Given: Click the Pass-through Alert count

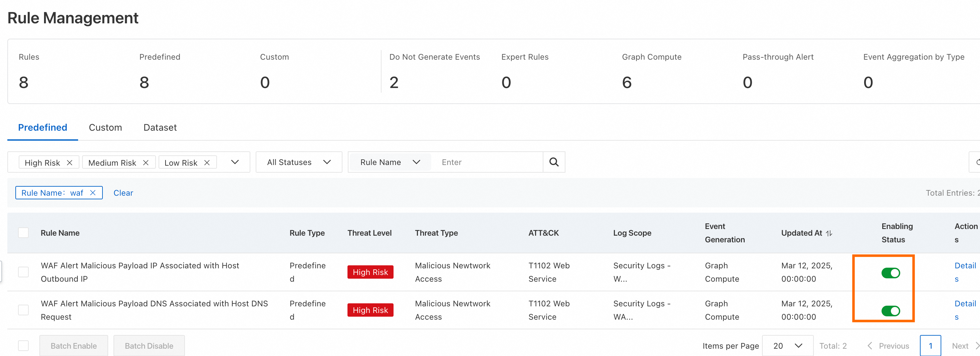Looking at the screenshot, I should point(748,82).
